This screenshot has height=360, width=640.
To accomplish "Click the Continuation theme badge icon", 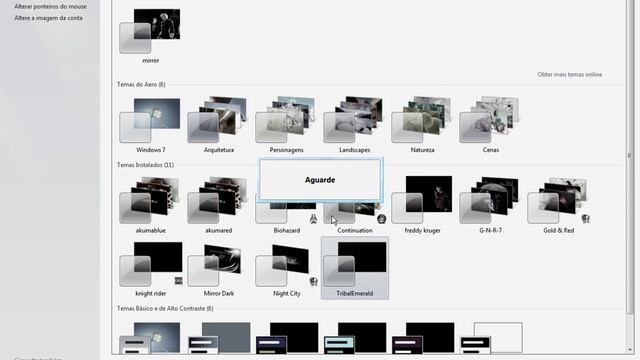I will 381,219.
